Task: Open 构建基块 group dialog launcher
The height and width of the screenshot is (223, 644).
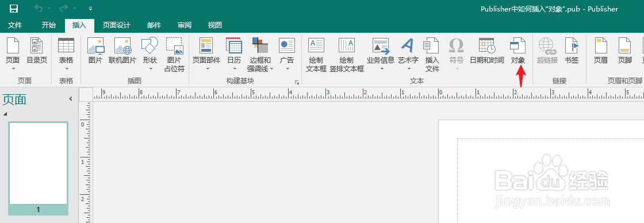Action: pos(297,83)
